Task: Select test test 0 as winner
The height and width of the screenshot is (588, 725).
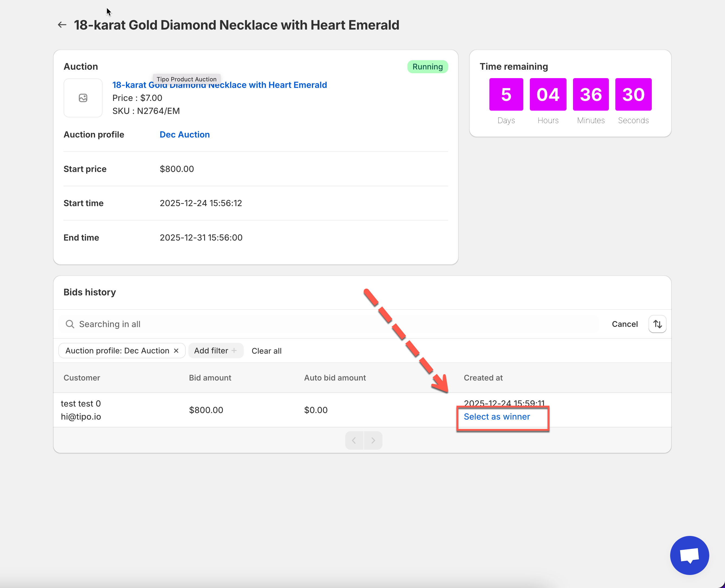Action: click(x=496, y=417)
